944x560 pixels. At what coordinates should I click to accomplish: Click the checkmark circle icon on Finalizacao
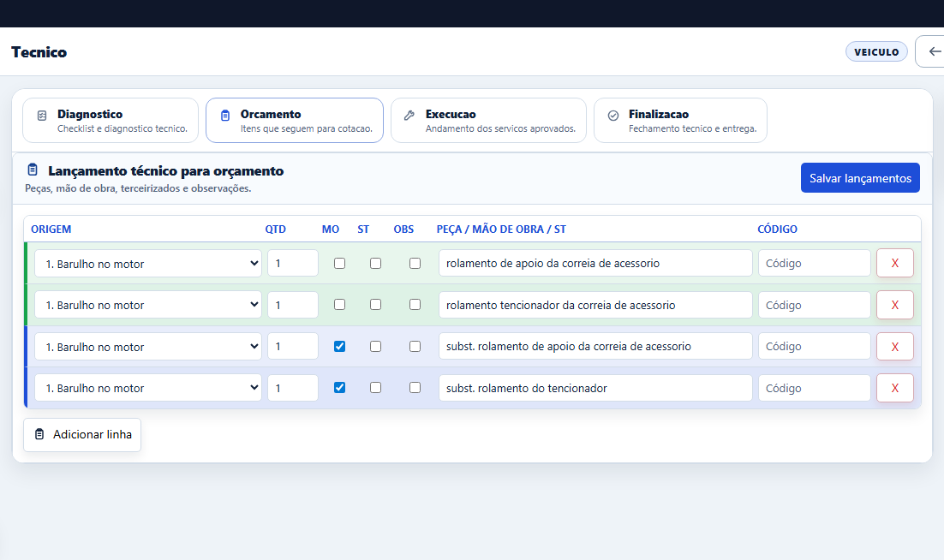click(612, 116)
